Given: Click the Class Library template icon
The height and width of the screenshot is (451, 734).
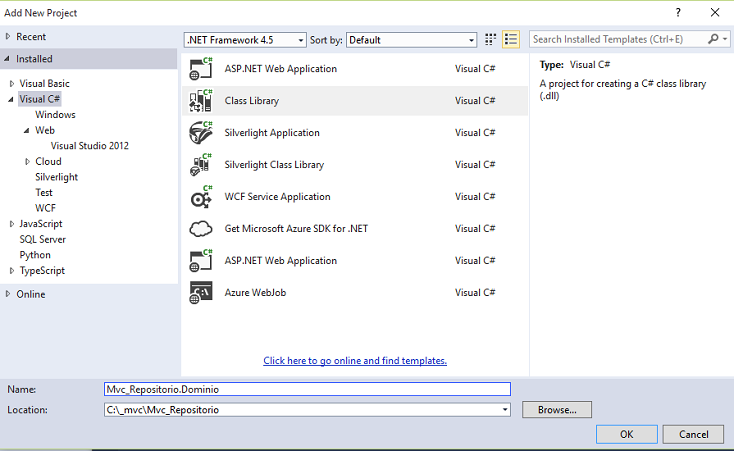Looking at the screenshot, I should pos(201,101).
